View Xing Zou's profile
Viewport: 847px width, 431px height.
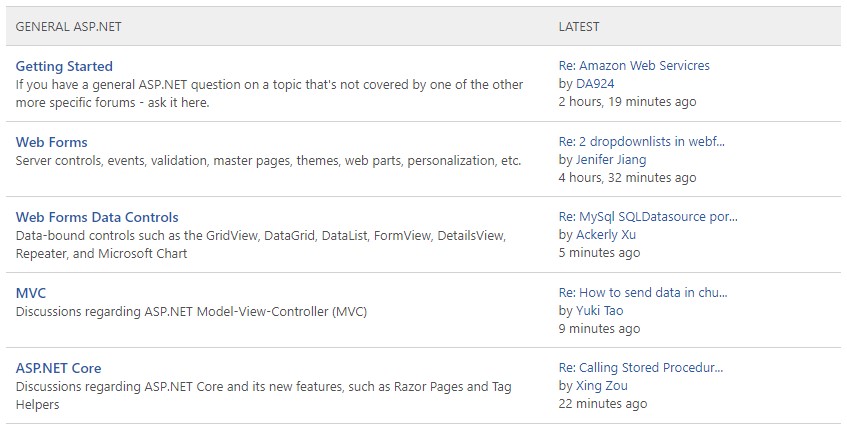coord(602,386)
